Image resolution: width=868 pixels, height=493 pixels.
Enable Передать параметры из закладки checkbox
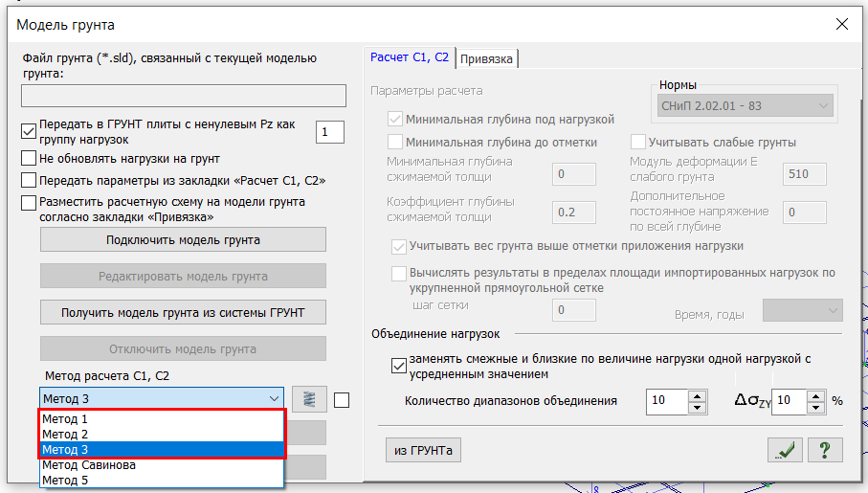(29, 180)
